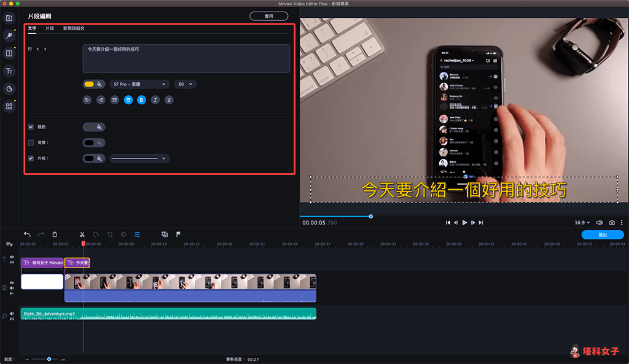This screenshot has width=629, height=364.
Task: Click the blue 匯出 export button
Action: click(603, 234)
